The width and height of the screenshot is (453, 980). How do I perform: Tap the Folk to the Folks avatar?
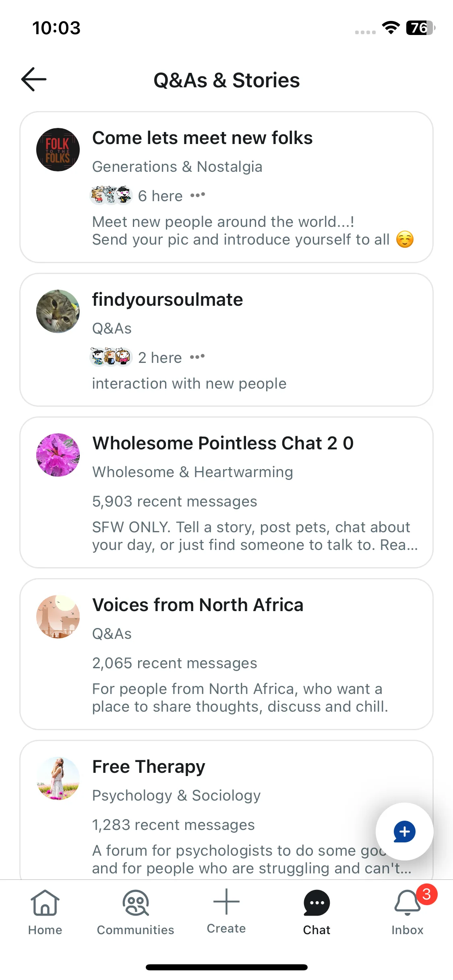[x=58, y=150]
